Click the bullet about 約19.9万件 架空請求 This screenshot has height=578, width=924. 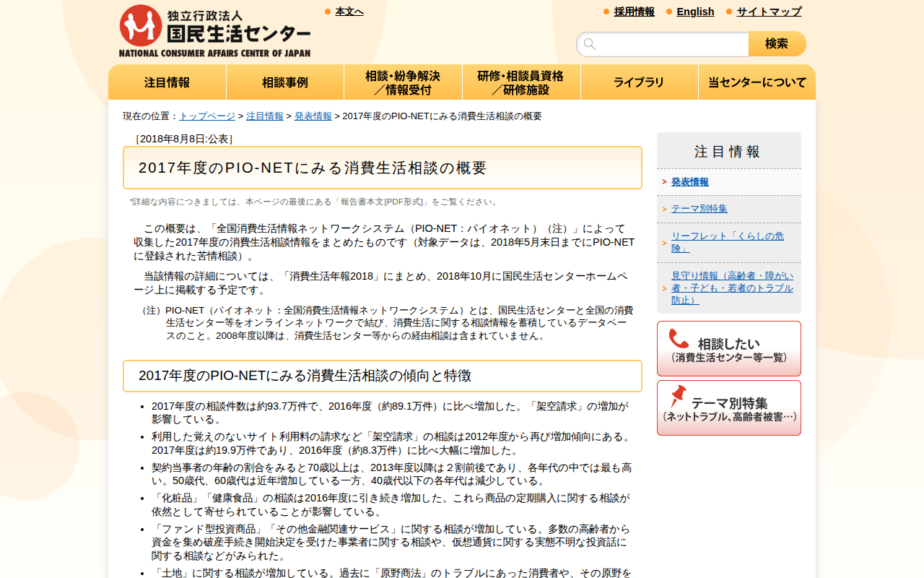[391, 444]
